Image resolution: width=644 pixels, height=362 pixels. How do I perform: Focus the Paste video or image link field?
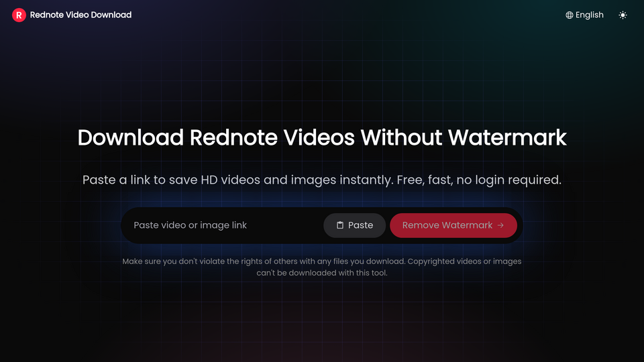(225, 225)
